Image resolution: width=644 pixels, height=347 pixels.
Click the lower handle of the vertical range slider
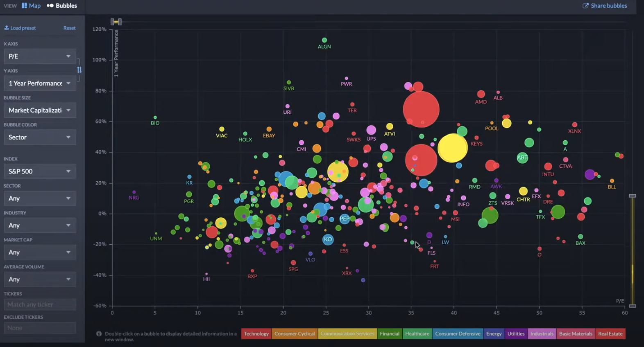click(x=633, y=306)
